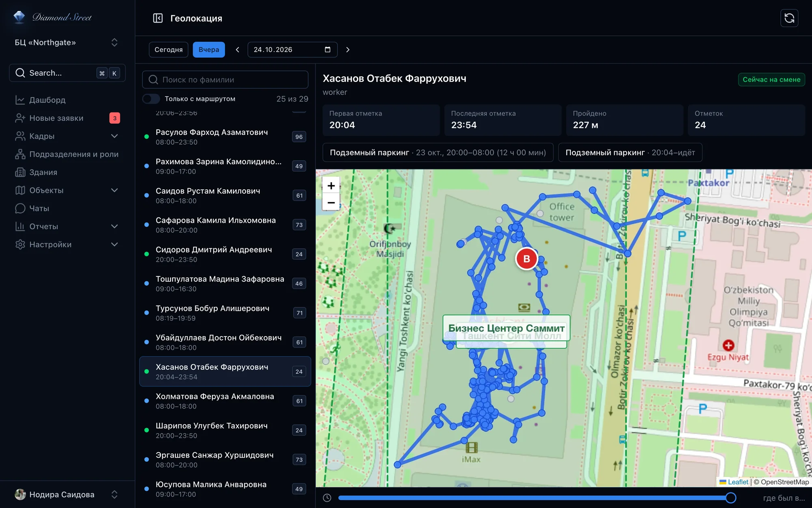
Task: Click the Поиск по фамилии field
Action: coord(225,80)
